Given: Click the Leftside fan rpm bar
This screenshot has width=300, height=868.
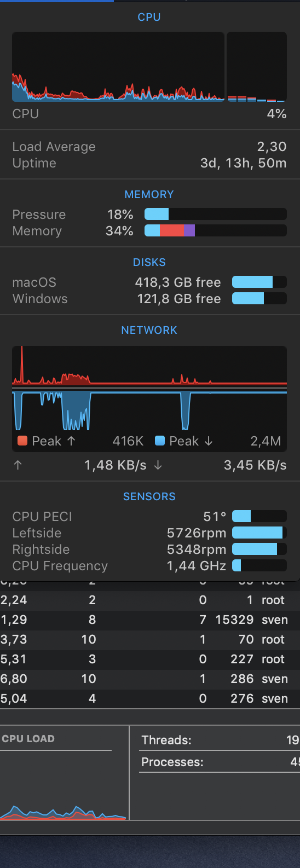Looking at the screenshot, I should click(259, 533).
